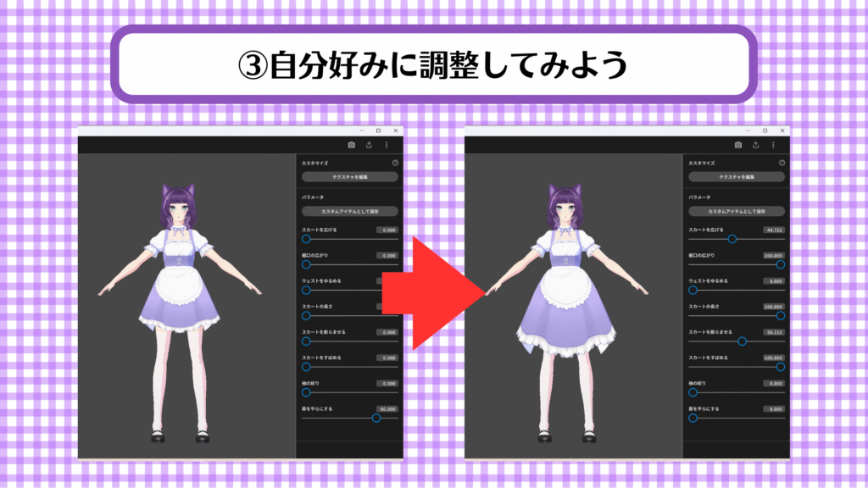Click the camera screenshot icon in right window
The height and width of the screenshot is (488, 868).
(x=738, y=145)
